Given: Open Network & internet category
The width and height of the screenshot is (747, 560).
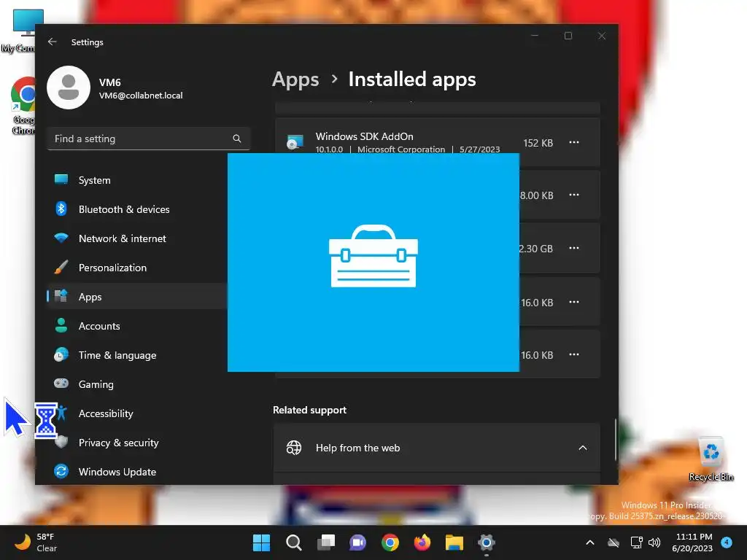Looking at the screenshot, I should 137,238.
